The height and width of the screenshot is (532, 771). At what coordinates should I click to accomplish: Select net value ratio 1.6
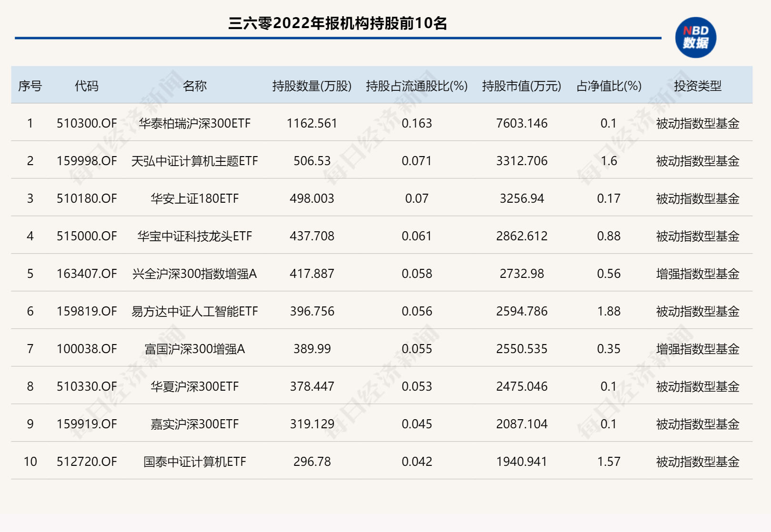coord(609,161)
